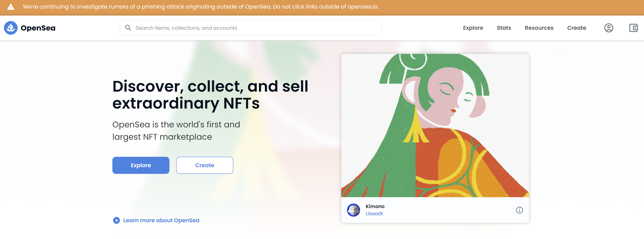Click the play icon beside Learn more
644x239 pixels.
coord(116,220)
